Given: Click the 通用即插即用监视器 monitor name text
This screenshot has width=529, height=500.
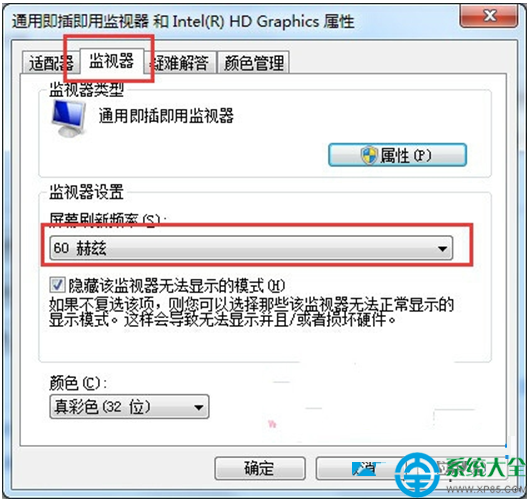Looking at the screenshot, I should pos(166,116).
